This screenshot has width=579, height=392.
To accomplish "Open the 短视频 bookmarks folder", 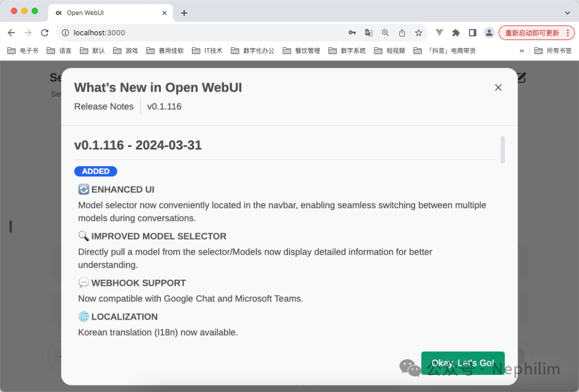I will [x=390, y=50].
